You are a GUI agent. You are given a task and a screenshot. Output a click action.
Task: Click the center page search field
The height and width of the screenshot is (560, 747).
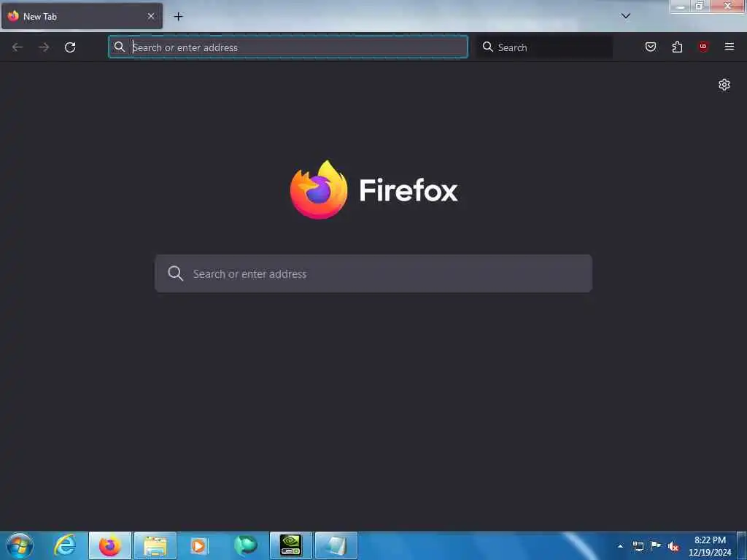[x=373, y=273]
